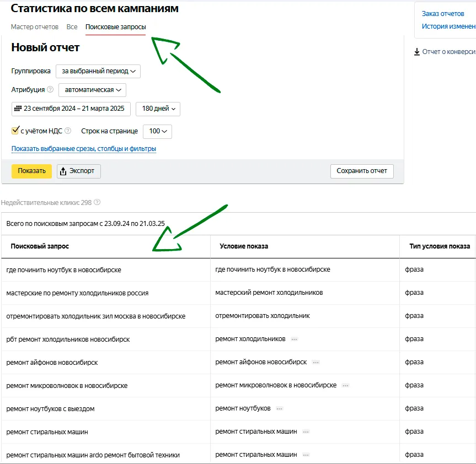This screenshot has height=464, width=476.
Task: Click condition мастерский ремонт холодильников
Action: pos(269,293)
